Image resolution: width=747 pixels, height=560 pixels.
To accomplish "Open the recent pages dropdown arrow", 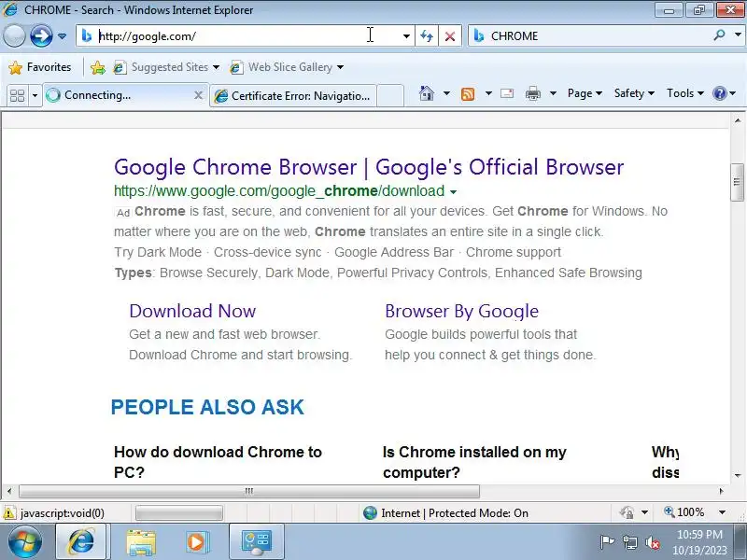I will click(x=62, y=35).
